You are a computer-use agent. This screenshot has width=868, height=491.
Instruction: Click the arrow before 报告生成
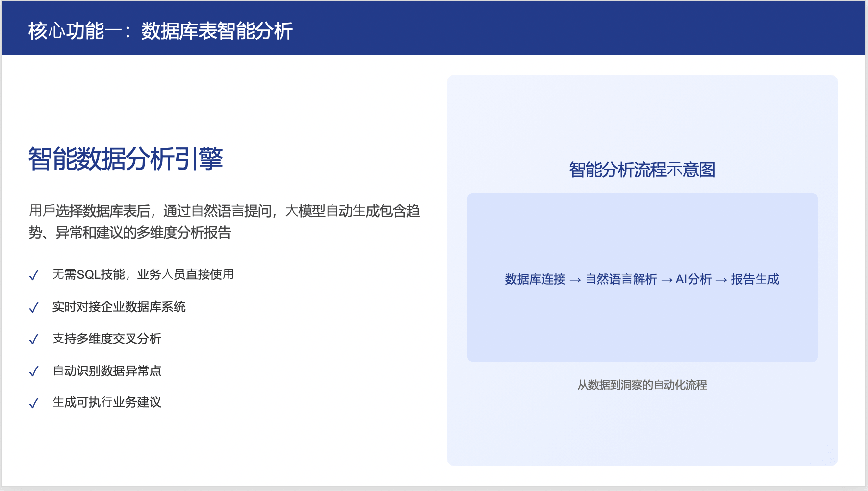721,280
